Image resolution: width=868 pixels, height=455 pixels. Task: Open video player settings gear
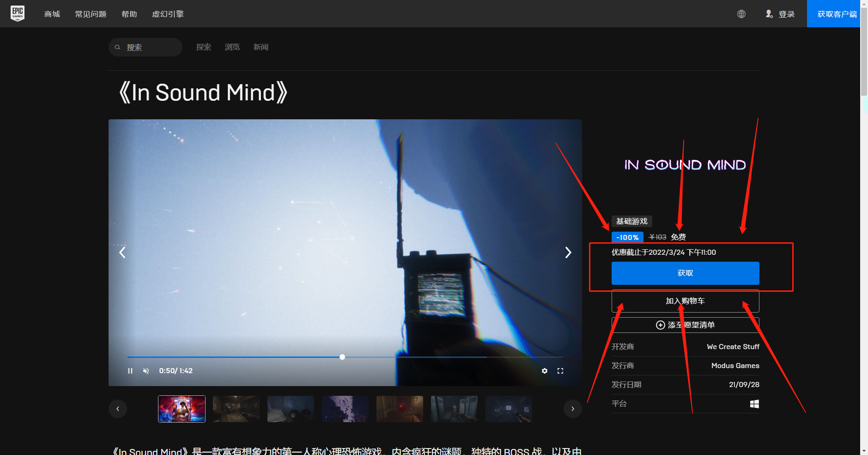pyautogui.click(x=545, y=370)
